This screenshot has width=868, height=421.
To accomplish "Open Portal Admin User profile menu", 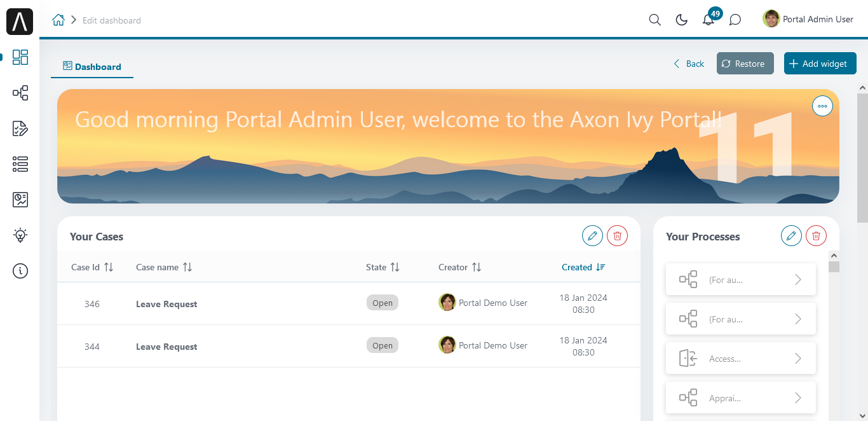I will click(x=808, y=19).
